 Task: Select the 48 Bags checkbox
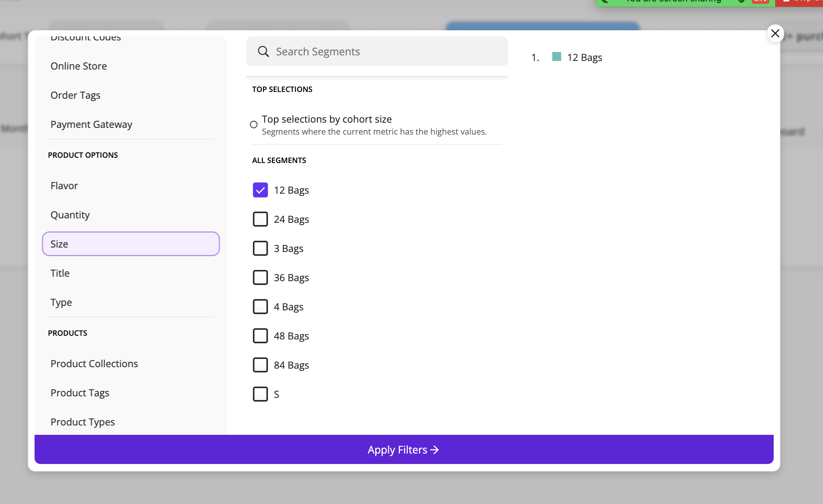(260, 336)
